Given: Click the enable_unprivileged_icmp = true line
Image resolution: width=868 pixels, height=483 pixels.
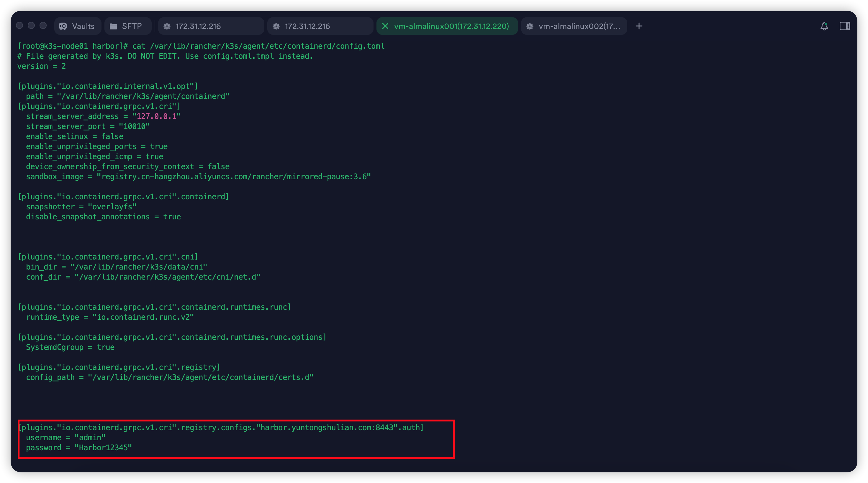Looking at the screenshot, I should 95,156.
